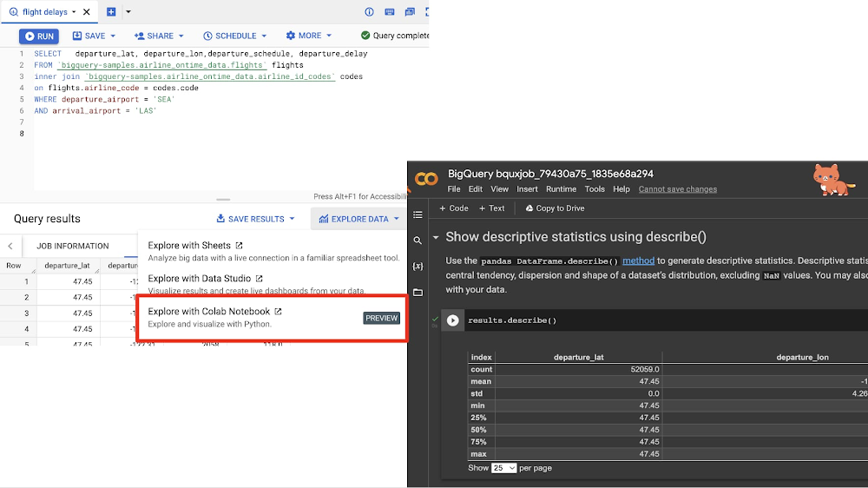Choose Explore with Colab Notebook option
The image size is (868, 488).
point(273,318)
